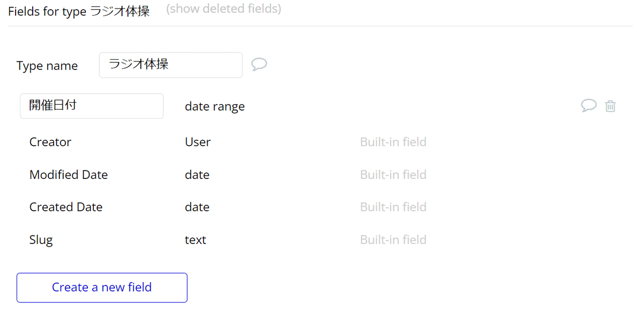Click the "Type name" label

47,66
